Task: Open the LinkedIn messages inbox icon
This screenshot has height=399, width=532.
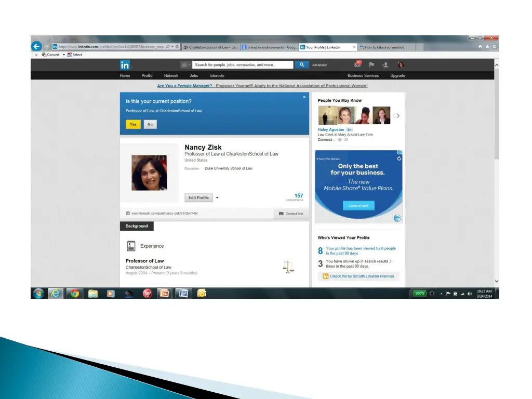Action: click(357, 64)
